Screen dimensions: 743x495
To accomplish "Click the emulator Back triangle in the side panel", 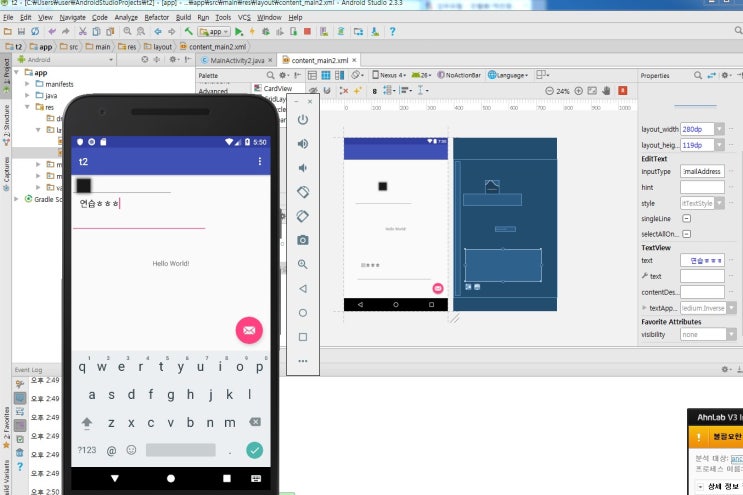I will (x=303, y=288).
